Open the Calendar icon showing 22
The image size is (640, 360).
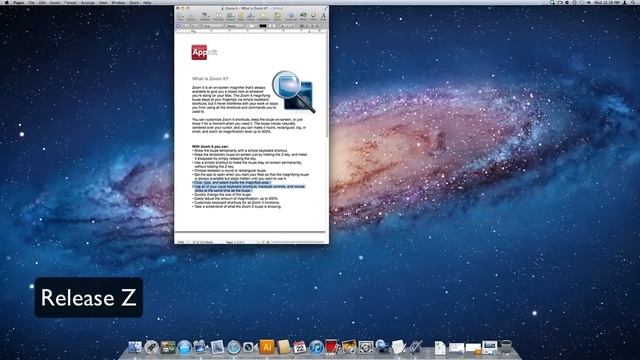point(300,347)
